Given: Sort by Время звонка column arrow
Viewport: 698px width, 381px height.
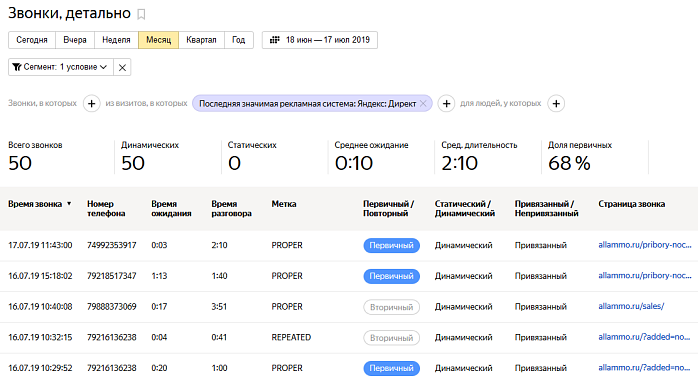Looking at the screenshot, I should tap(69, 204).
